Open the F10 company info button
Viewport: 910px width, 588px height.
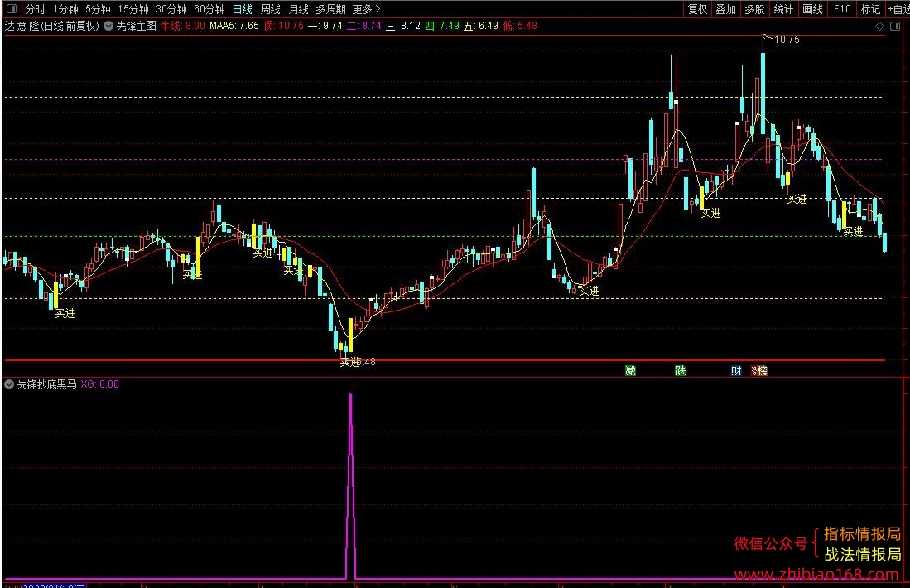tap(842, 9)
